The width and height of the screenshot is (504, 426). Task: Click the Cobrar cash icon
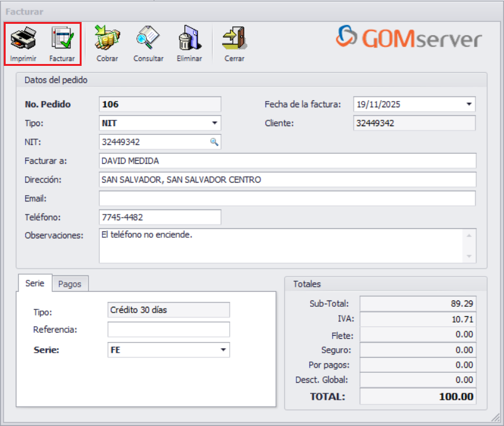point(106,38)
